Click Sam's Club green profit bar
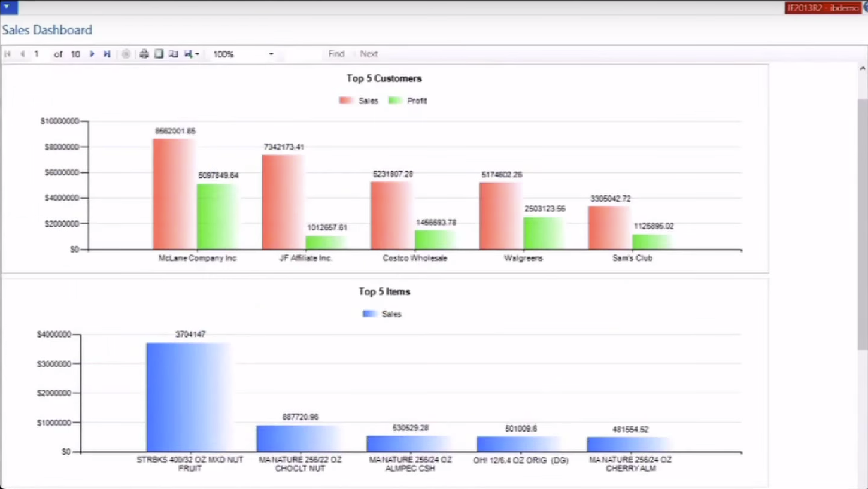Image resolution: width=868 pixels, height=489 pixels. [654, 242]
